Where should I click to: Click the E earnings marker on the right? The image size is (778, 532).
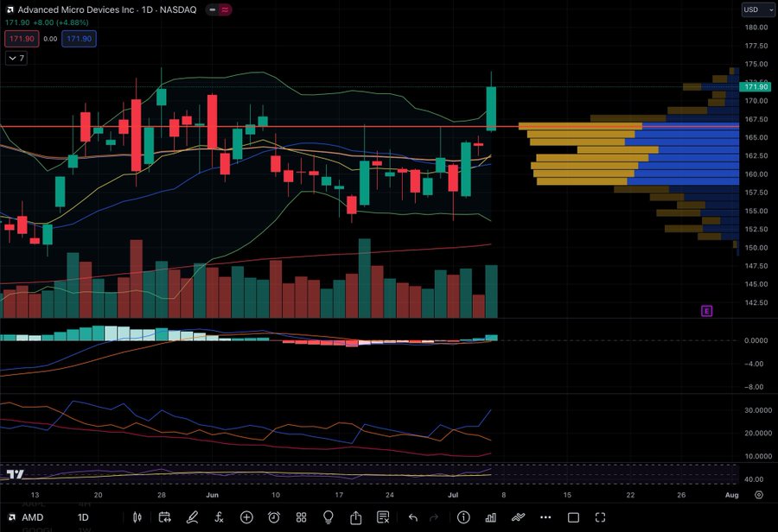[706, 311]
